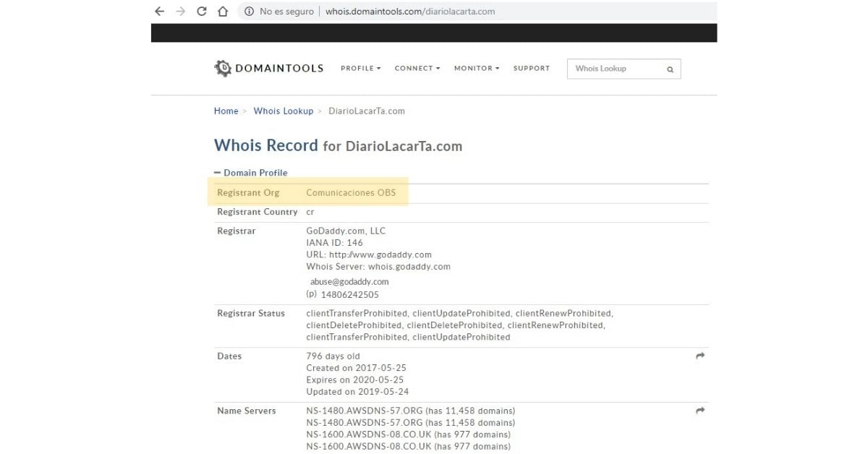Reload the page with refresh icon
Viewport: 868px width, 454px height.
[202, 12]
